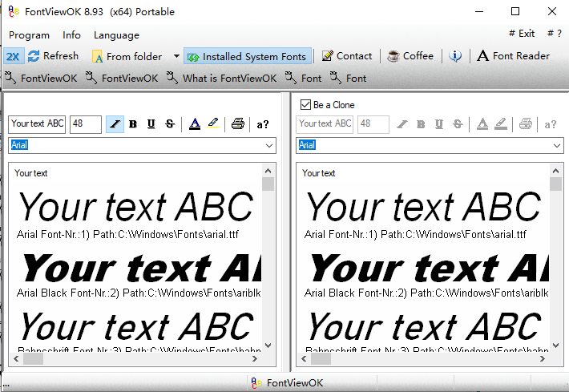Expand the left Arial font dropdown

point(268,146)
